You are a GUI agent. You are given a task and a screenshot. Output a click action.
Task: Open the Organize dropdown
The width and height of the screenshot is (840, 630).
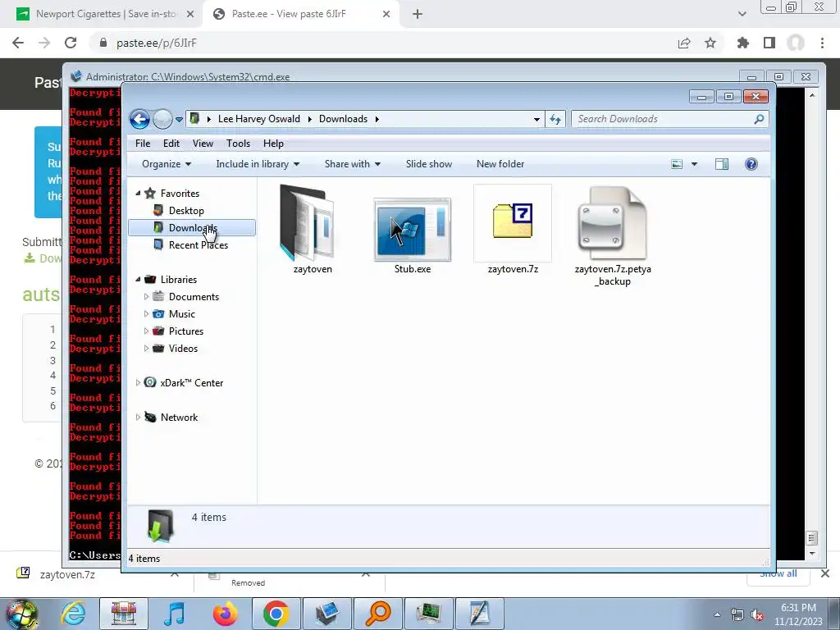(166, 164)
